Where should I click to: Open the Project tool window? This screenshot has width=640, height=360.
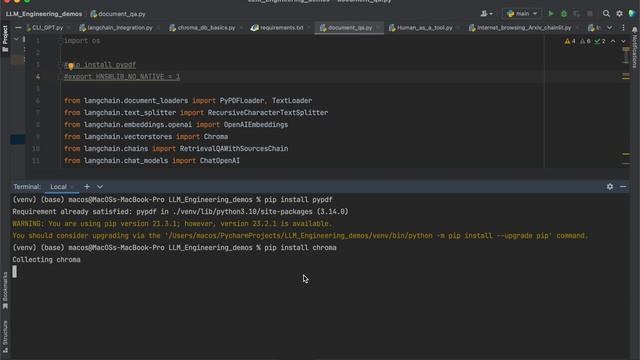(5, 38)
